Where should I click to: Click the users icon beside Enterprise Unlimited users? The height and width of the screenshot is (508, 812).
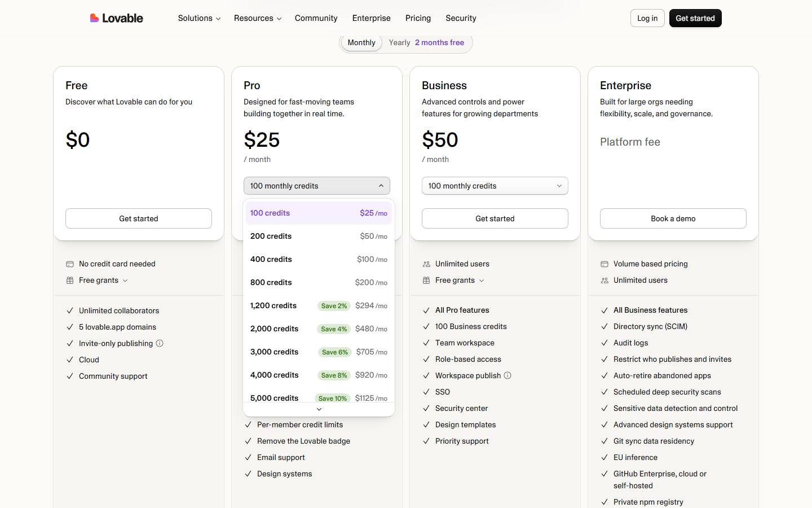tap(604, 280)
